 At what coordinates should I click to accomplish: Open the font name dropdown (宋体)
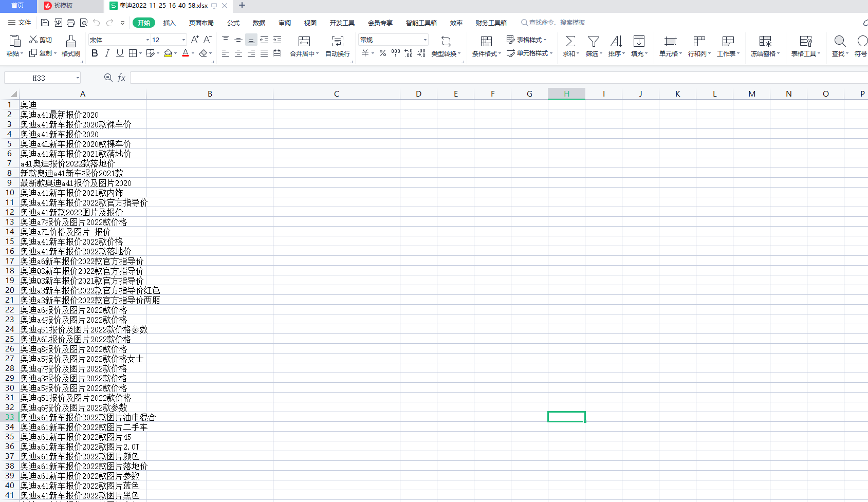tap(147, 40)
